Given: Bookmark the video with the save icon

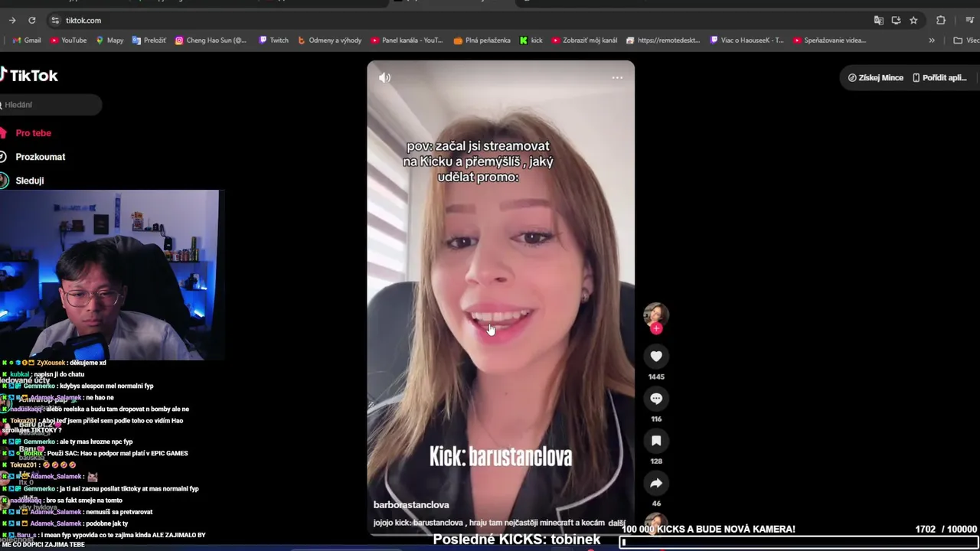Looking at the screenshot, I should [x=656, y=440].
